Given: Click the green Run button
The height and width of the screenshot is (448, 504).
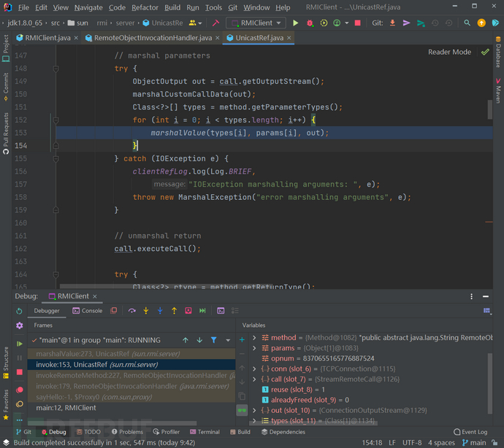Looking at the screenshot, I should coord(295,23).
